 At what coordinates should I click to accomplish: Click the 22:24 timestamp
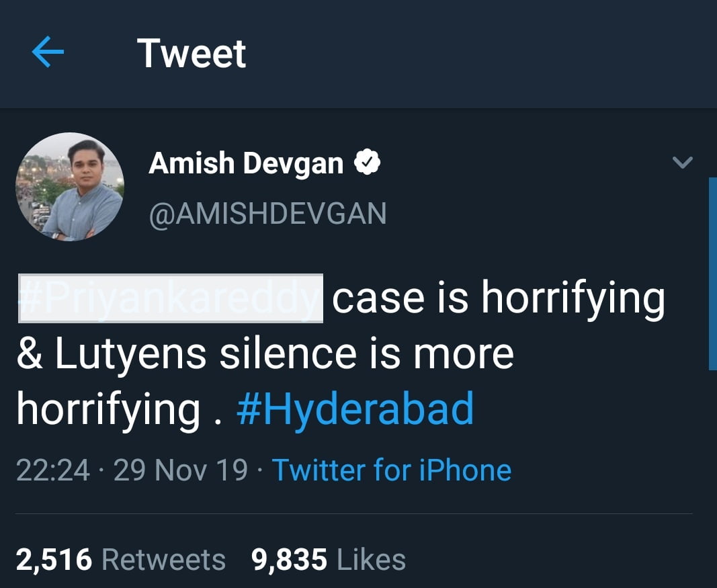[x=52, y=470]
